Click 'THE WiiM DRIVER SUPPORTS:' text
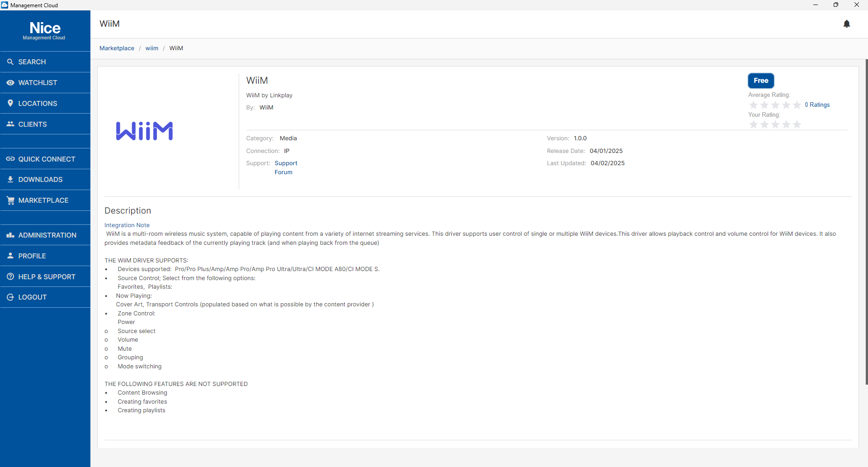This screenshot has height=467, width=868. (146, 260)
